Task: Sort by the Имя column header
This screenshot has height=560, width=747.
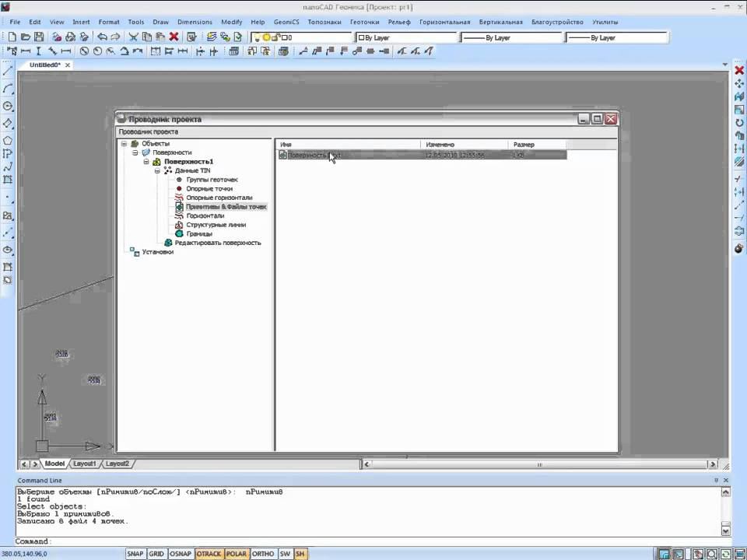Action: tap(349, 145)
